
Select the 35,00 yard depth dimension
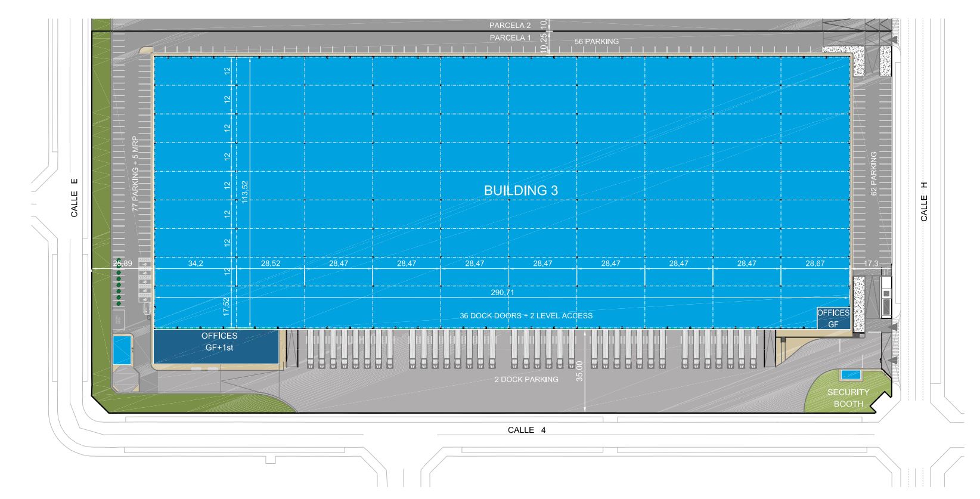pos(580,372)
